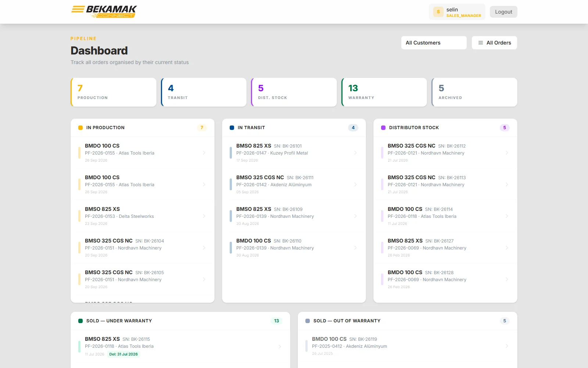Expand BMSO 825 XS BK-26127 chevron
The image size is (588, 368).
pos(507,248)
